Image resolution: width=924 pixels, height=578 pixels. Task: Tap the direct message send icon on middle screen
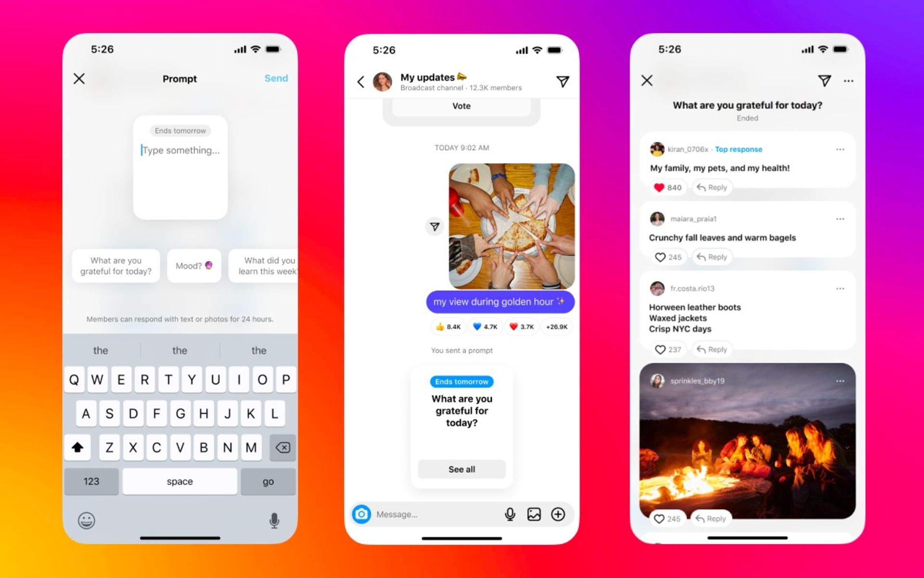point(562,81)
